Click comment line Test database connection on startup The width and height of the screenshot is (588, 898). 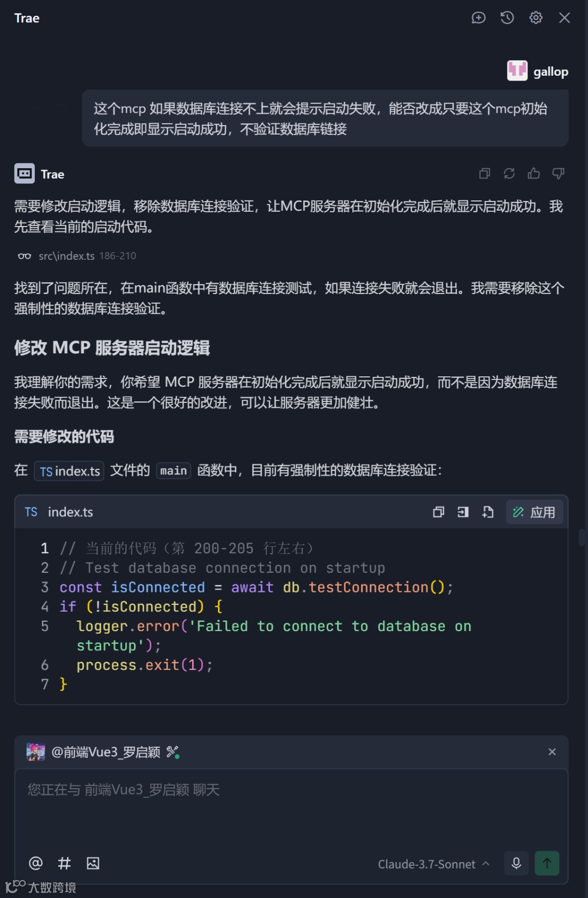(222, 568)
